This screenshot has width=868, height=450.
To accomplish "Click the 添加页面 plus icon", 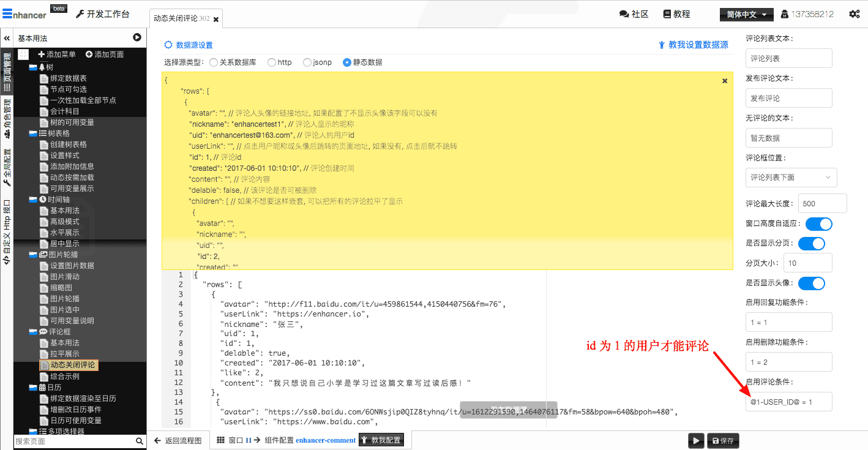I will [x=89, y=54].
